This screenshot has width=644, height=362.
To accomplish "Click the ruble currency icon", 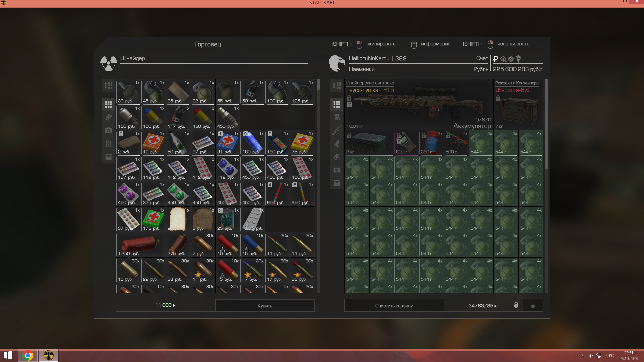I will [496, 59].
